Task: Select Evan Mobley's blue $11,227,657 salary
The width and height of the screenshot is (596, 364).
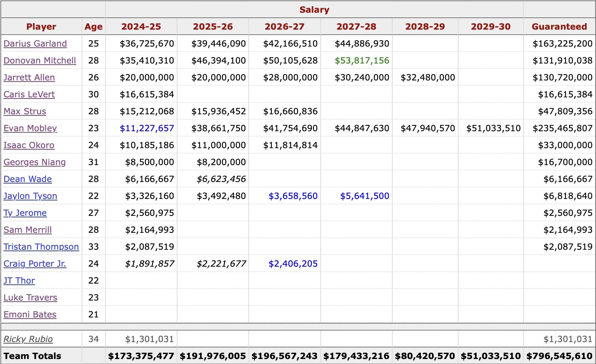Action: [x=147, y=128]
